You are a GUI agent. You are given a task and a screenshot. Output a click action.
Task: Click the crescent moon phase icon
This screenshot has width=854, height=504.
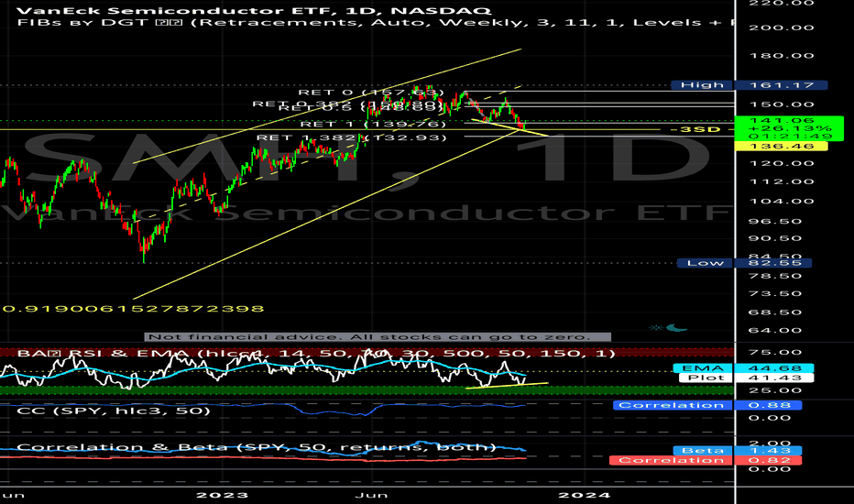pyautogui.click(x=676, y=327)
